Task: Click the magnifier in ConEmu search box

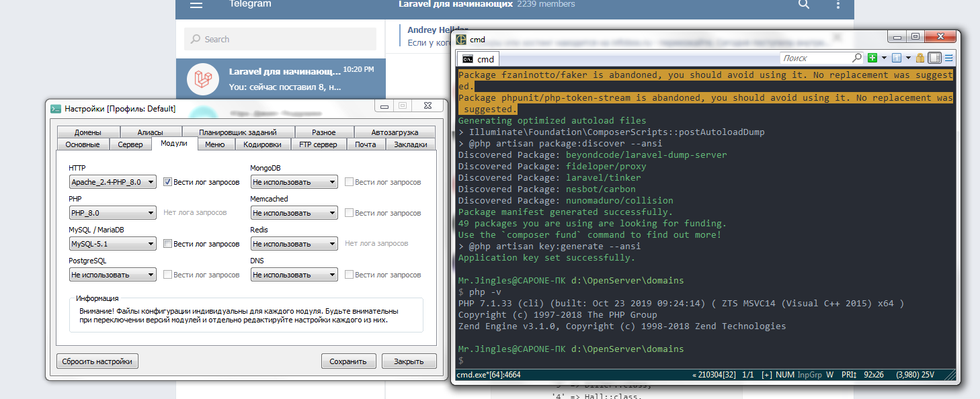Action: coord(856,58)
